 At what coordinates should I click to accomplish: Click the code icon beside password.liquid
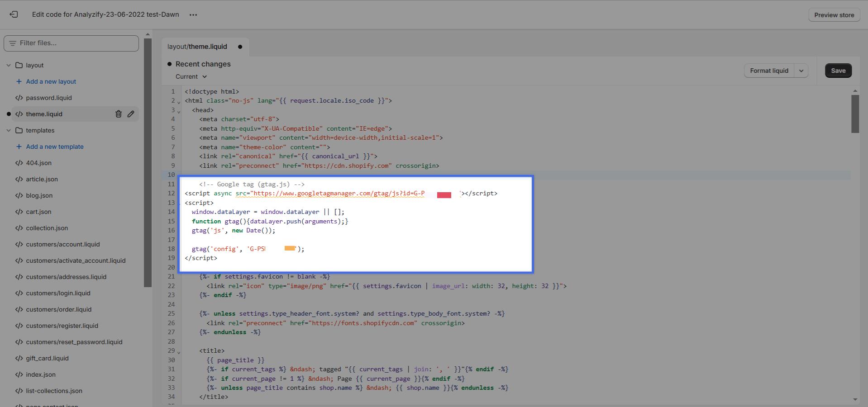[x=19, y=98]
